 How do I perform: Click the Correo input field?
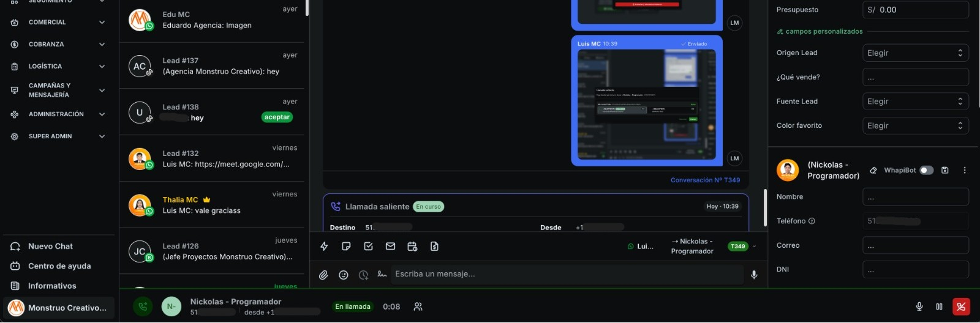[916, 245]
